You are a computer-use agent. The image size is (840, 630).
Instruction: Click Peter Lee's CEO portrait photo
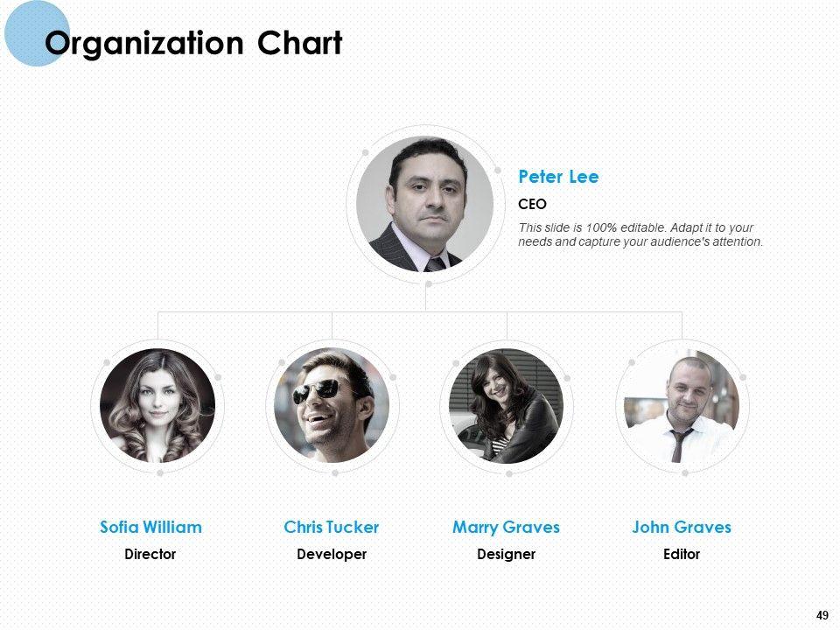pos(424,204)
